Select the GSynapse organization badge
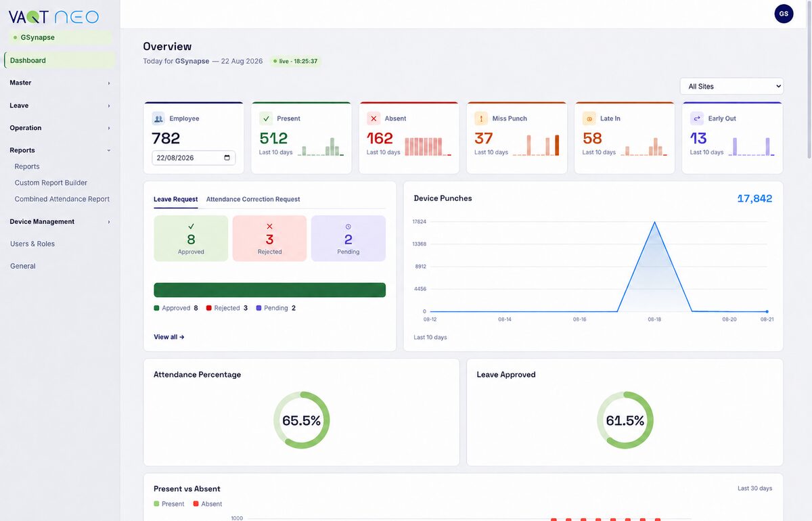Image resolution: width=812 pixels, height=521 pixels. pyautogui.click(x=60, y=37)
